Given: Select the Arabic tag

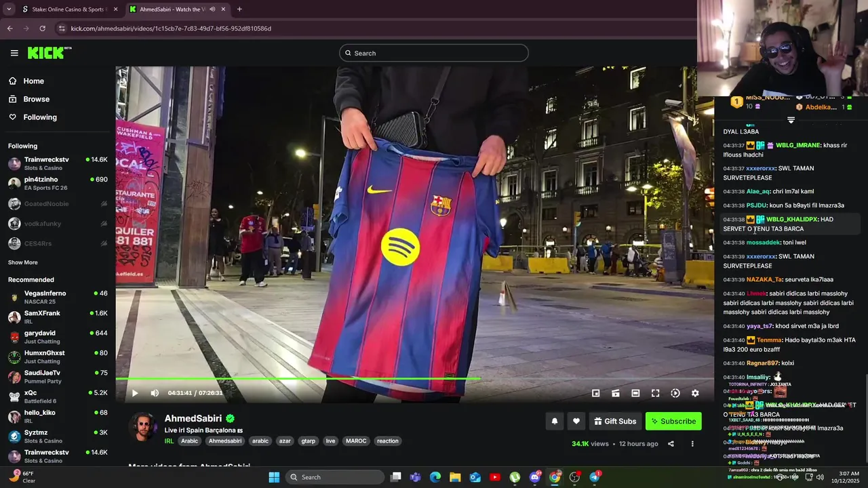Looking at the screenshot, I should tap(190, 441).
